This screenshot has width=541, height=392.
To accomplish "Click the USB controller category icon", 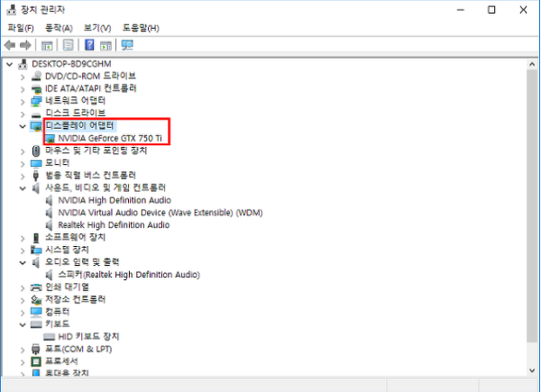I will click(36, 176).
